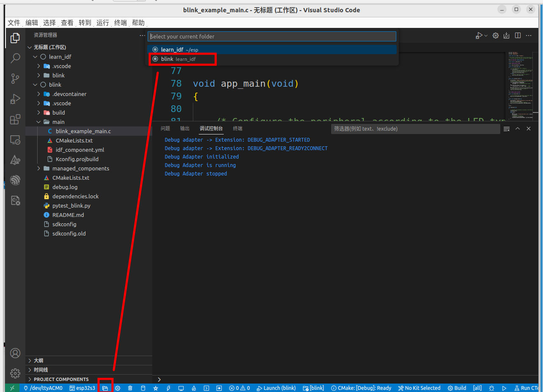Viewport: 543px width, 392px height.
Task: Click the build, flash and monitor flame icon
Action: pos(194,388)
